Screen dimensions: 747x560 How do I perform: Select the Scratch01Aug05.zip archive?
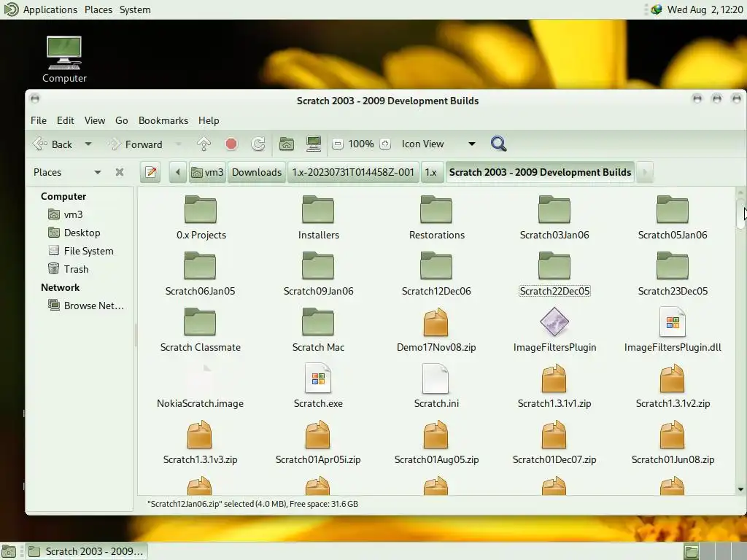point(436,443)
